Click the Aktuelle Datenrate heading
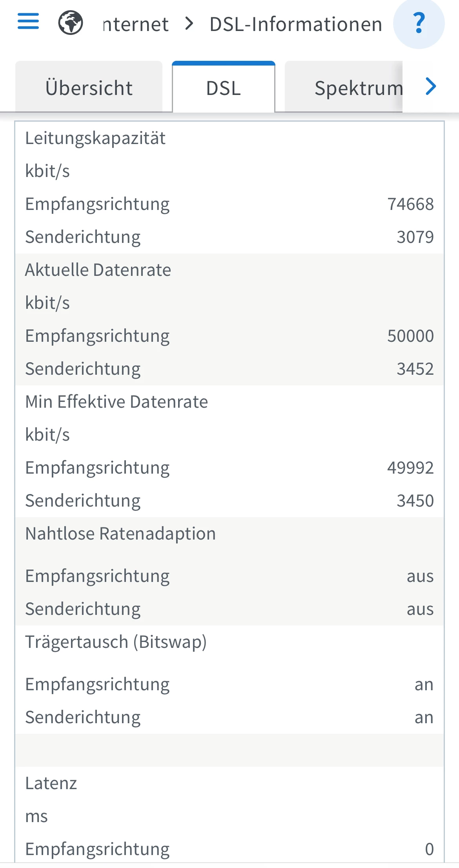 tap(98, 270)
